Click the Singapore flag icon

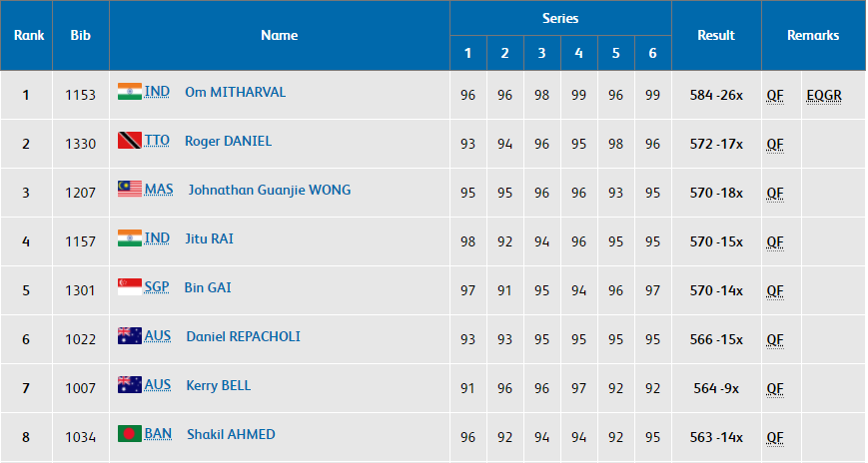click(x=130, y=287)
